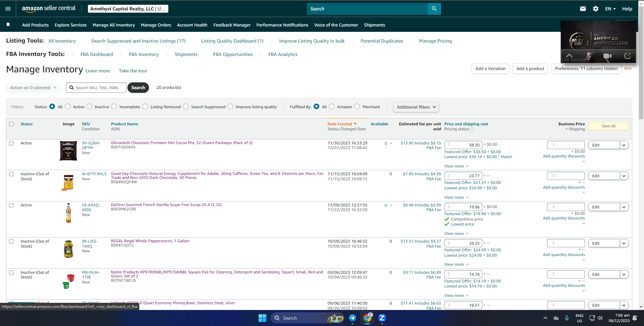Open the Shipments top navigation item

coord(374,25)
